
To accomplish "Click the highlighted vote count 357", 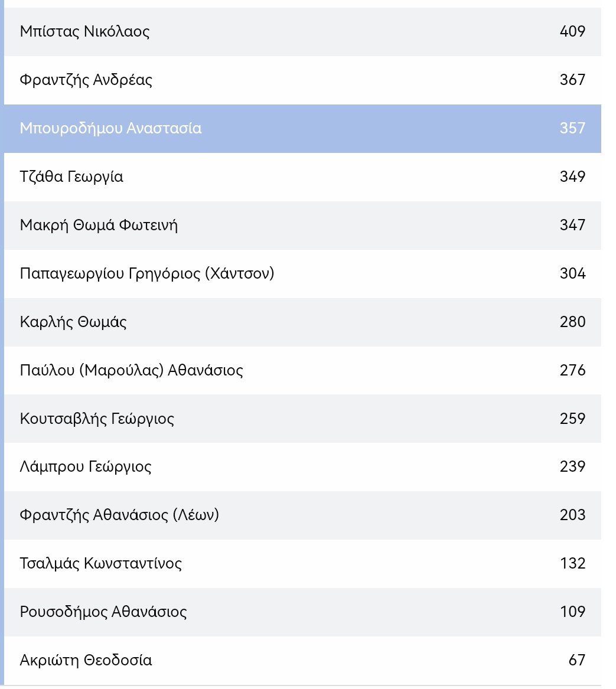I will [572, 128].
